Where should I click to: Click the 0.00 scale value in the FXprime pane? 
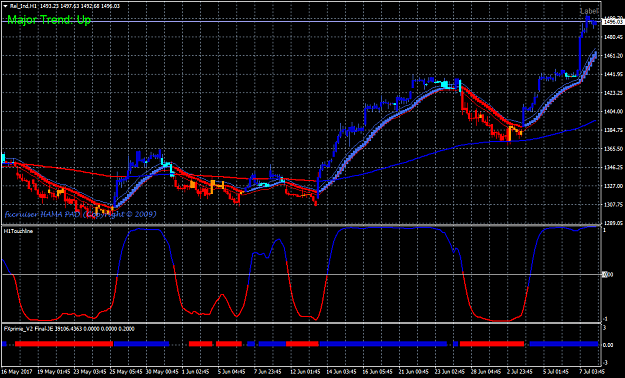point(608,345)
